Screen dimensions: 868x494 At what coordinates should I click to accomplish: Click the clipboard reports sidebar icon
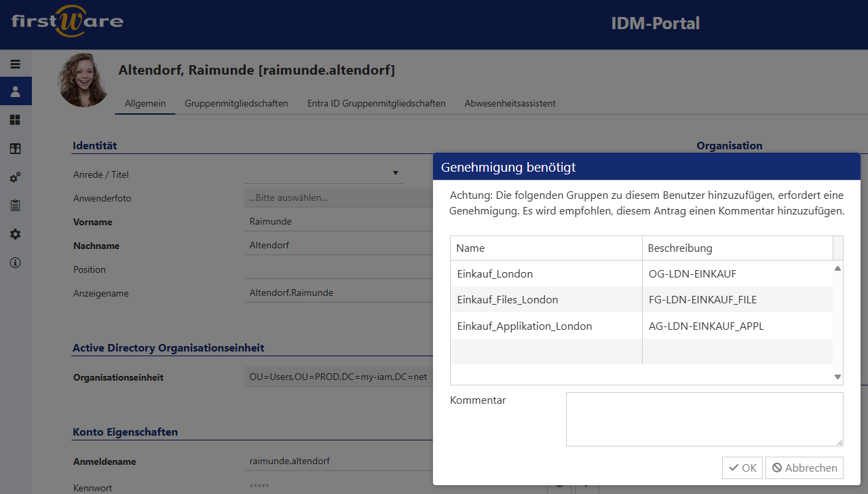(x=15, y=206)
